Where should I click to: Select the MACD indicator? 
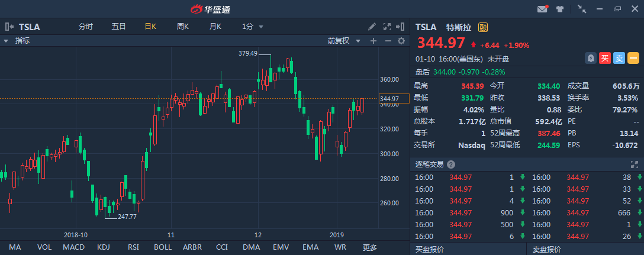coord(74,247)
